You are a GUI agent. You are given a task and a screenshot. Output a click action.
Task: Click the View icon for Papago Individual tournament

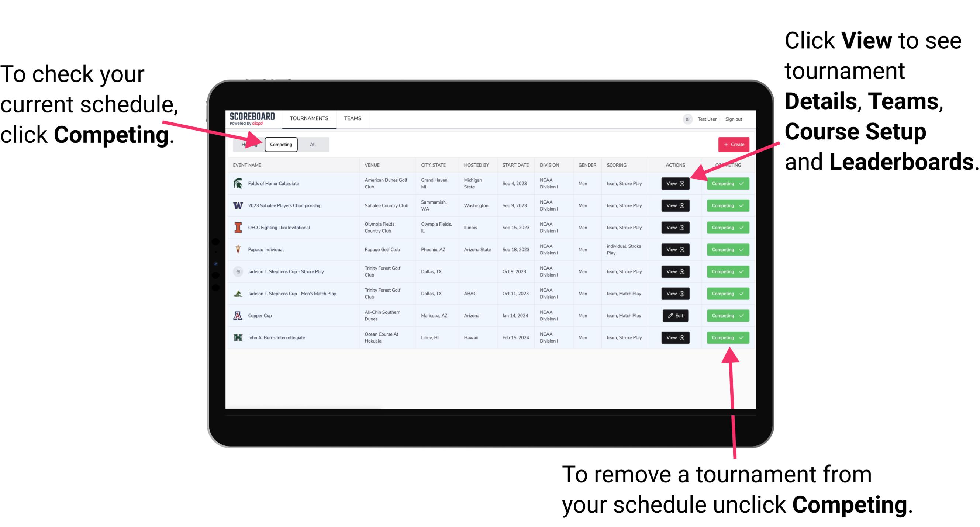[675, 249]
